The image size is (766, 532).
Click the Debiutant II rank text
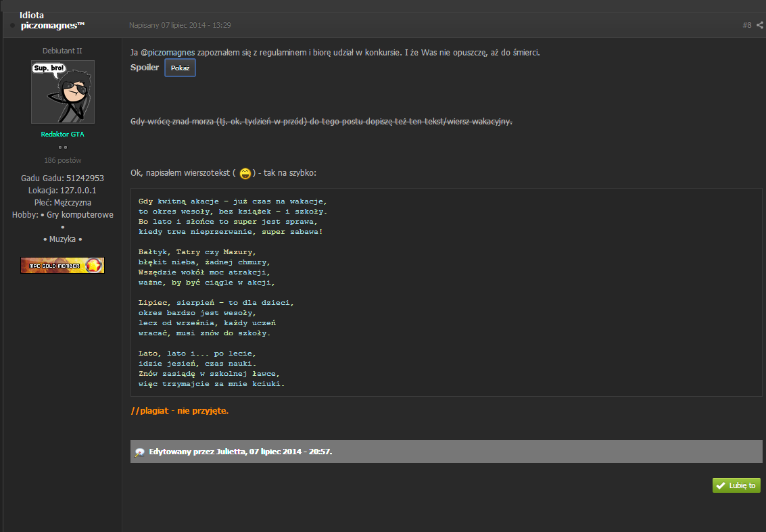coord(62,51)
